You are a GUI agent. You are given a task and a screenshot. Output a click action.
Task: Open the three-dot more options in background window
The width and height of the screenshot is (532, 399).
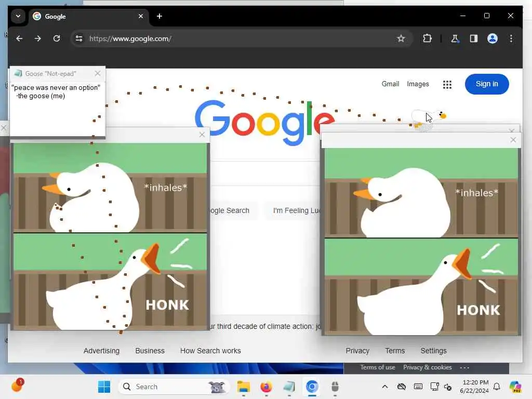point(464,367)
